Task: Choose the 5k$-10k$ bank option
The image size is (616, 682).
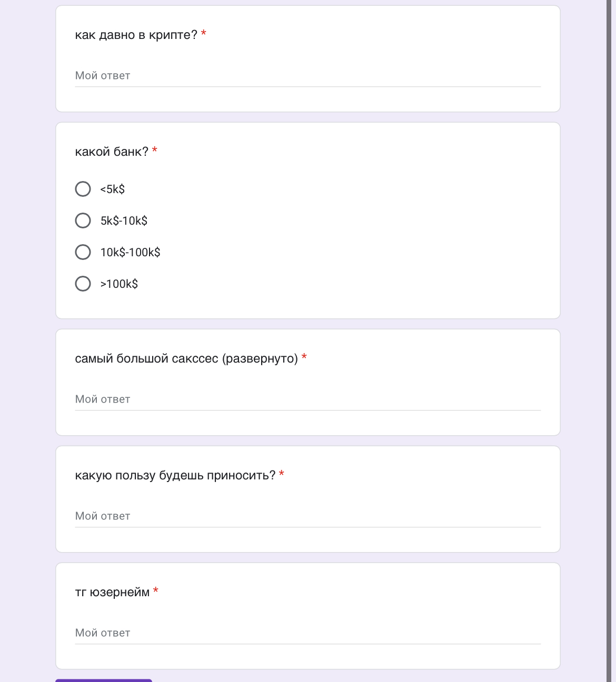Action: click(x=83, y=220)
